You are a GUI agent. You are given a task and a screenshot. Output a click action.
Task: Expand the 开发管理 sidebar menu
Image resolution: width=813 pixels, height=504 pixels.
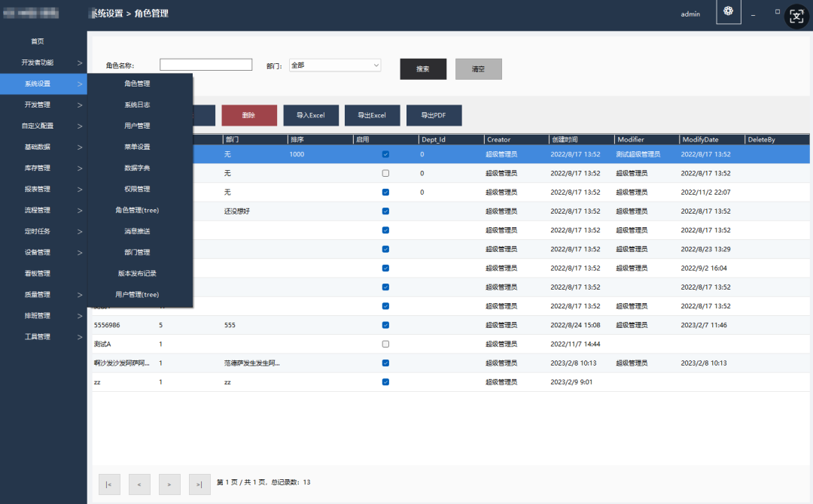click(x=44, y=105)
